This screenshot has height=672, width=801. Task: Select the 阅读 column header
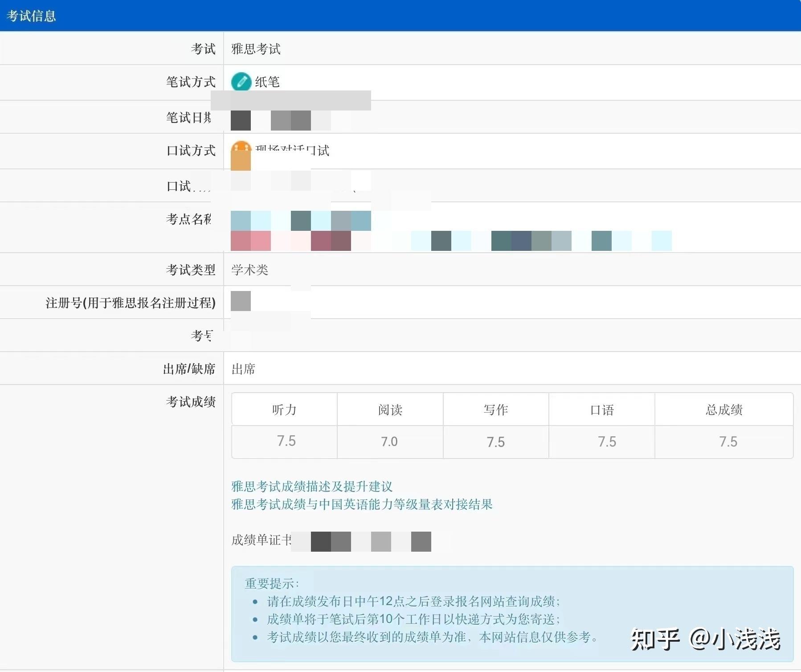tap(390, 410)
